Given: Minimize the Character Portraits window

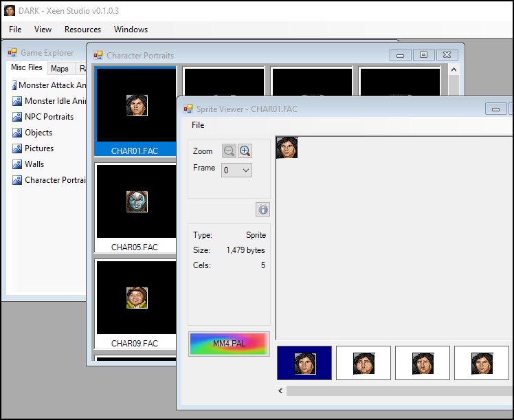Looking at the screenshot, I should click(x=400, y=55).
